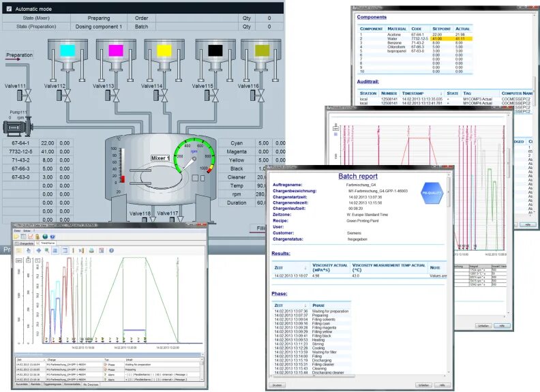Click the table settings icon in trend toolbar
The image size is (540, 392).
point(101,251)
